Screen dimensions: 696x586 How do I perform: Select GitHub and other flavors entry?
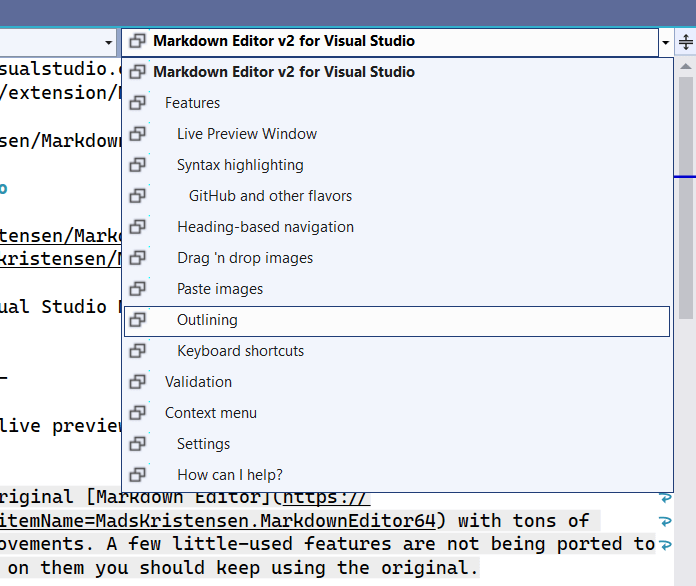[x=397, y=196]
